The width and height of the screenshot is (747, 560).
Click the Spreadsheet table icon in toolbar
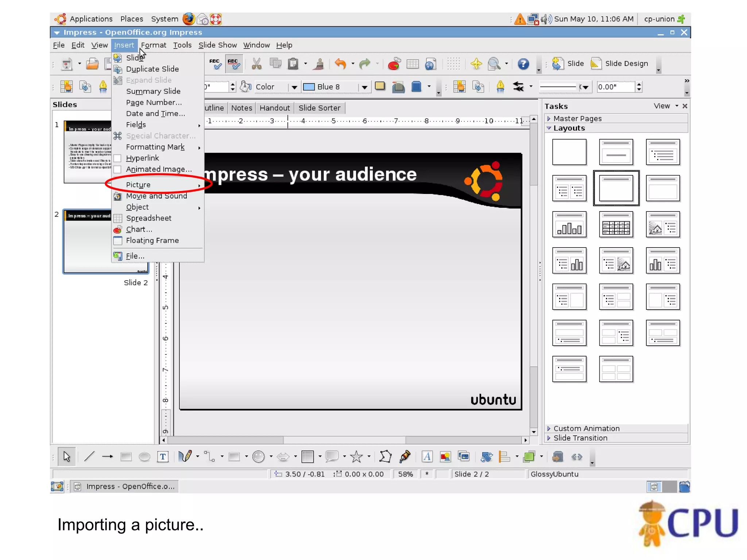pos(413,64)
